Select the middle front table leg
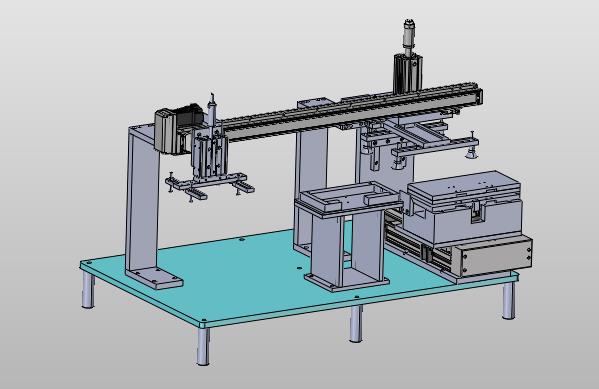 click(356, 323)
